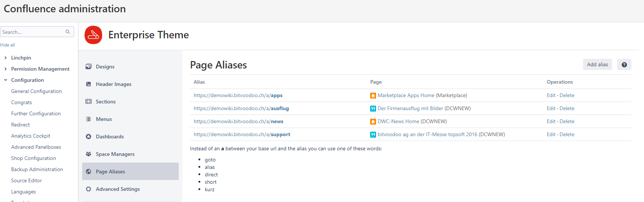
Task: Expand the Linchpin sidebar section
Action: tap(6, 58)
